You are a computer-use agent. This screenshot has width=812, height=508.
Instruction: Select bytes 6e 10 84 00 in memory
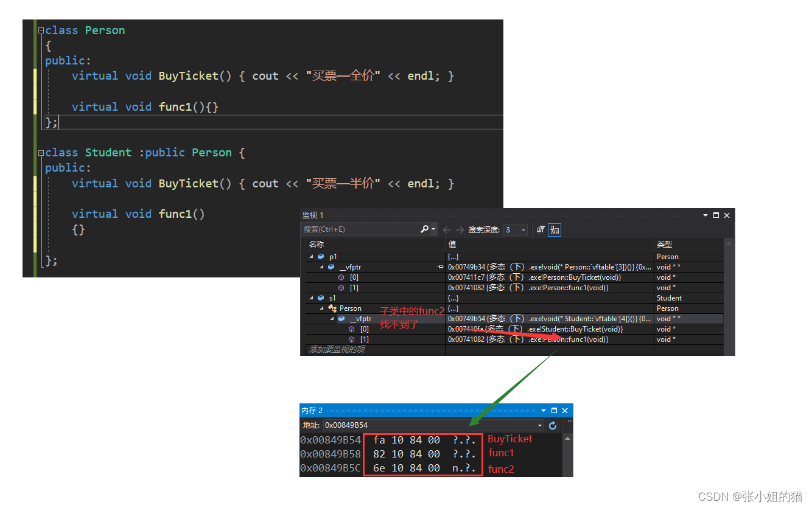tap(407, 468)
